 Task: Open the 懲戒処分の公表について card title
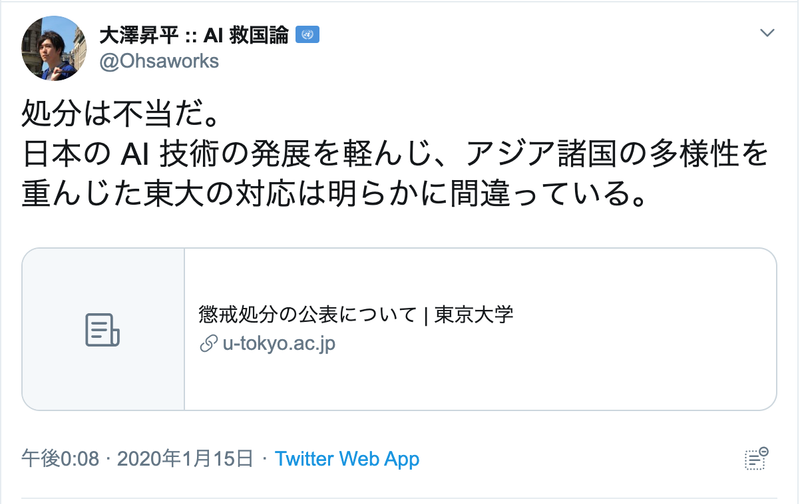(x=308, y=315)
